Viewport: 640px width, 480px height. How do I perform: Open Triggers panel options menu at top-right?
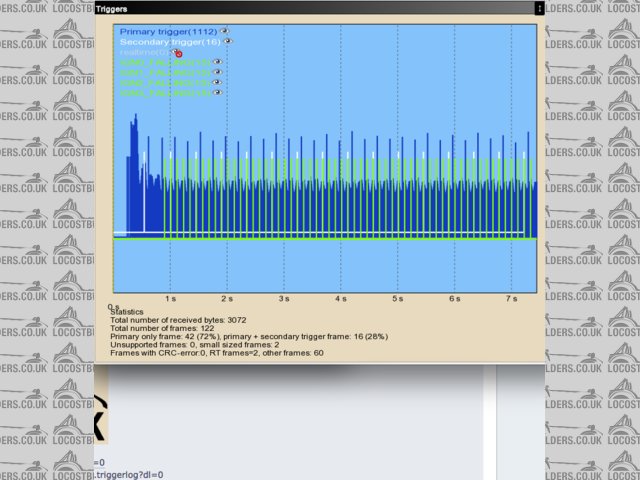(539, 8)
